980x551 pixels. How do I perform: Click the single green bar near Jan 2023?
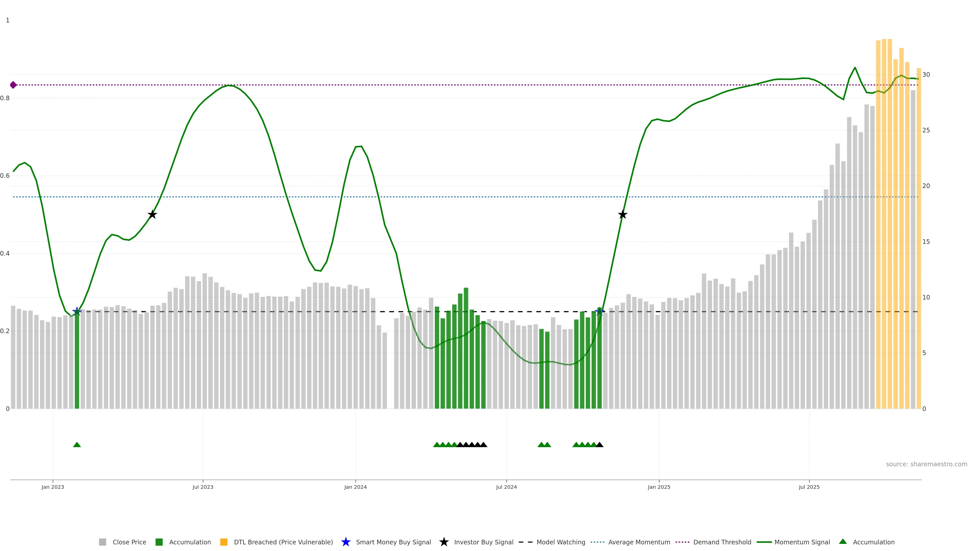[x=77, y=361]
